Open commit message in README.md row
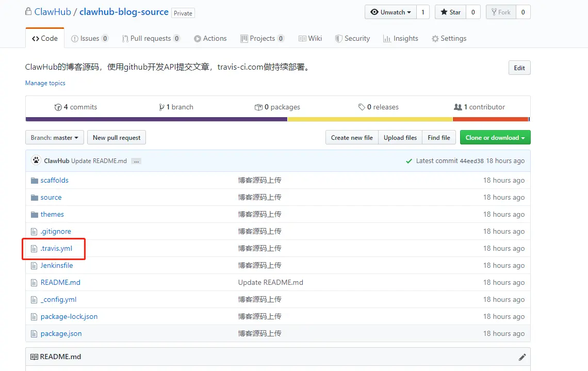The image size is (588, 371). click(x=271, y=282)
